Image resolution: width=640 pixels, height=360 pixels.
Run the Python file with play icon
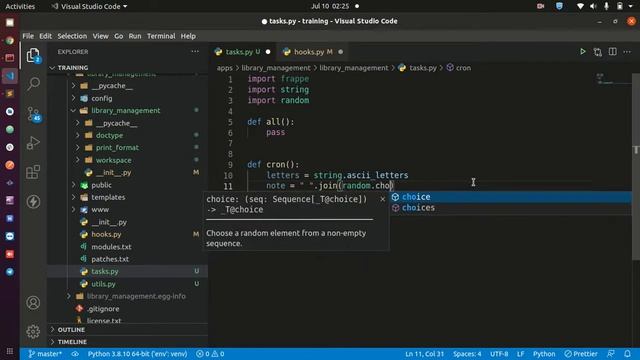pos(582,52)
